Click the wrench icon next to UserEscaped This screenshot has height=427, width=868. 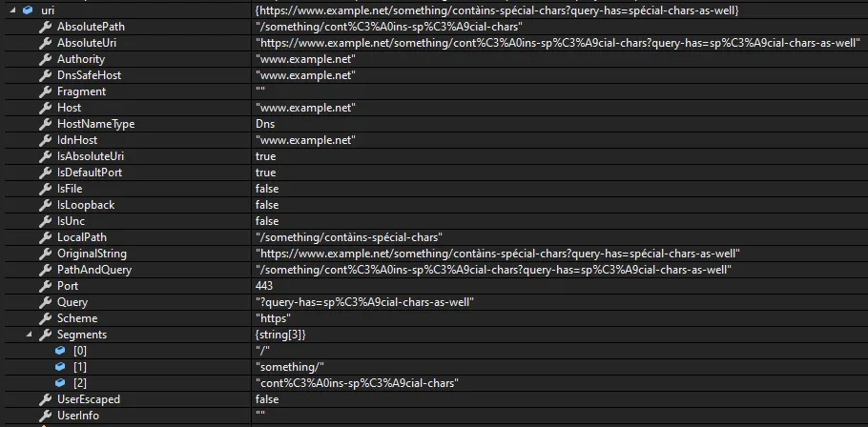point(46,399)
